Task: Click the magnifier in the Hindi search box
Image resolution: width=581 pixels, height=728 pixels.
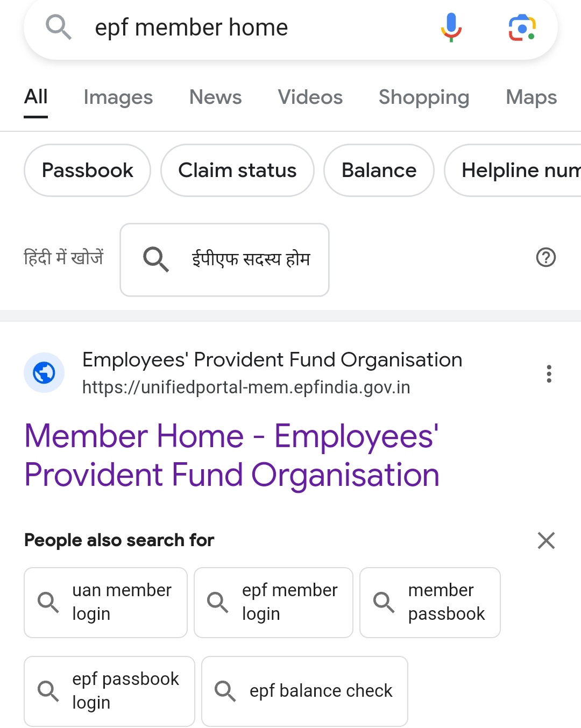Action: pos(156,259)
